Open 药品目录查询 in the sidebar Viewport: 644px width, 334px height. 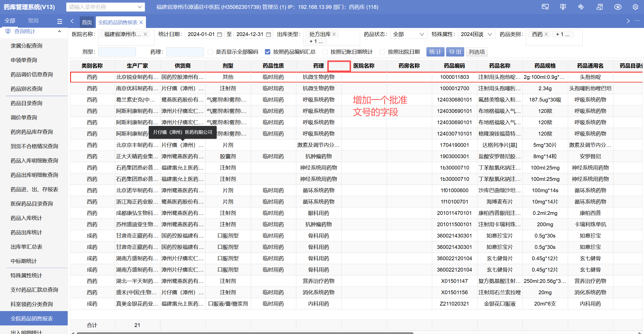click(26, 103)
